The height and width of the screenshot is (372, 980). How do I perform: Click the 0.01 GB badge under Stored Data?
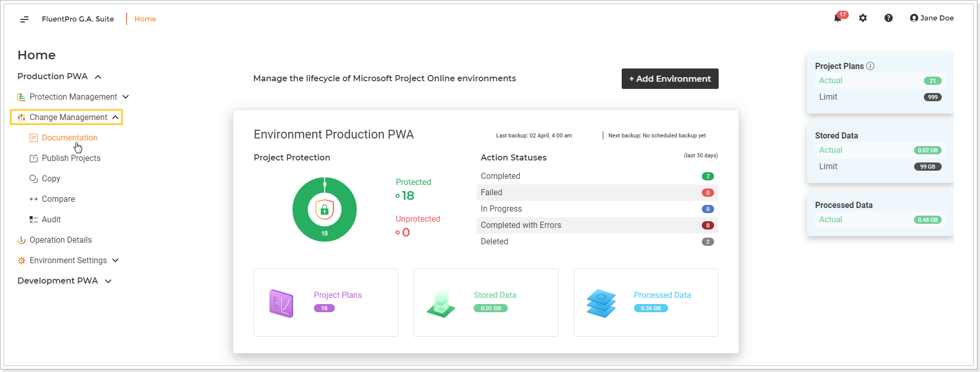pos(491,308)
